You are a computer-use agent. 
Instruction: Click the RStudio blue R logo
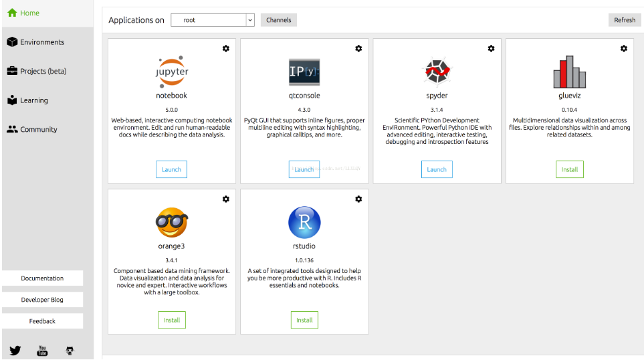point(304,222)
